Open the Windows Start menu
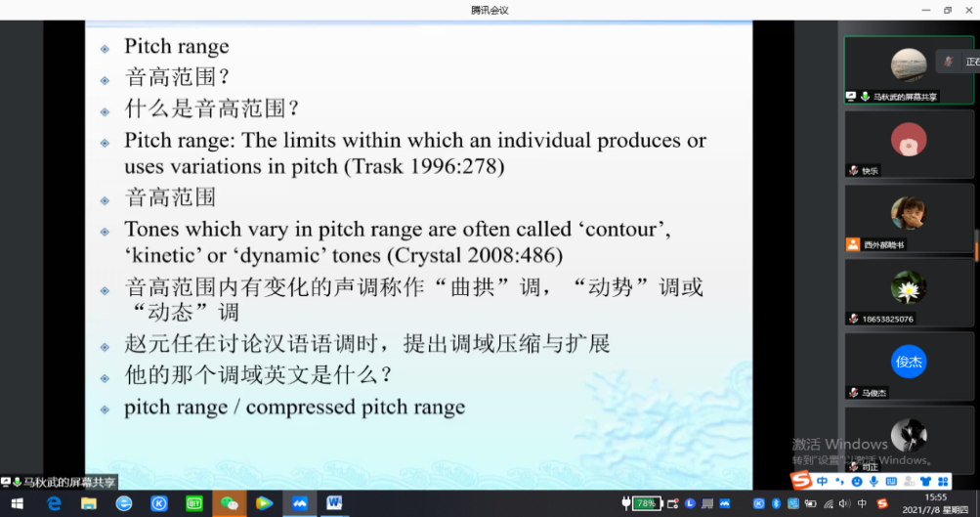Image resolution: width=980 pixels, height=517 pixels. pyautogui.click(x=18, y=503)
